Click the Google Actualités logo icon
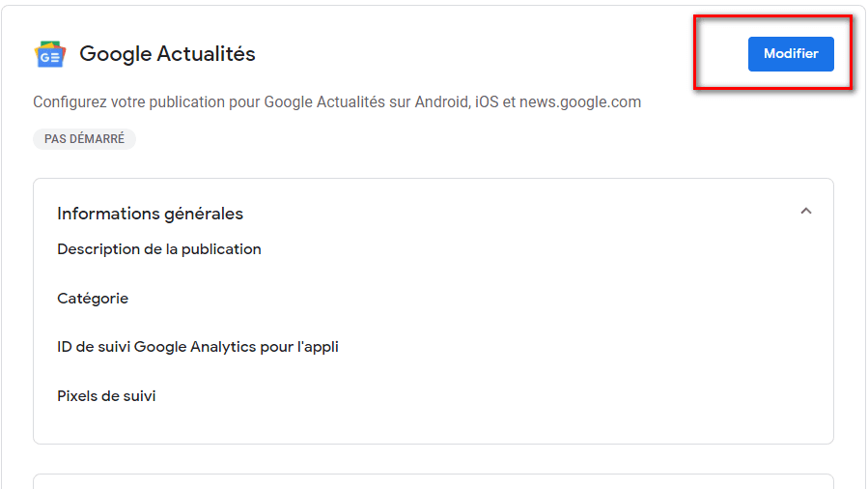The width and height of the screenshot is (868, 489). coord(50,55)
